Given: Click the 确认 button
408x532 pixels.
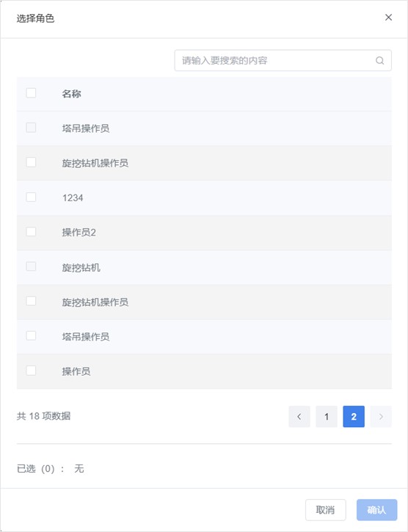Looking at the screenshot, I should tap(376, 509).
